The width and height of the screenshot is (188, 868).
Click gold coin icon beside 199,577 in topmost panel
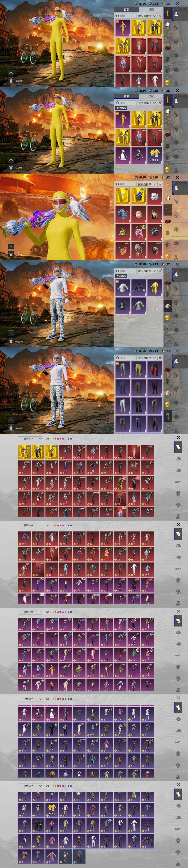(x=136, y=4)
